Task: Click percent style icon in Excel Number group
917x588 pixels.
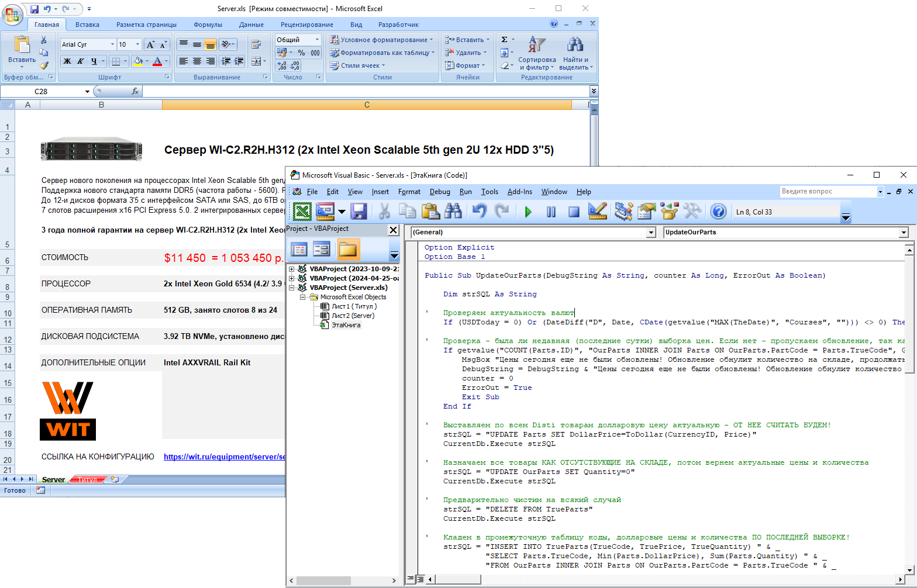Action: coord(302,53)
